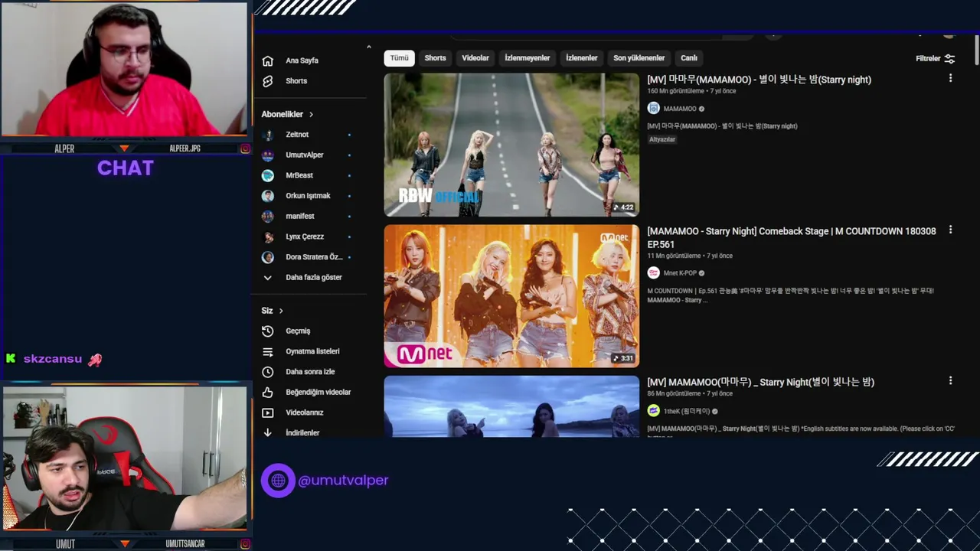Click Zeitnot subscription label
This screenshot has width=980, height=551.
(297, 135)
